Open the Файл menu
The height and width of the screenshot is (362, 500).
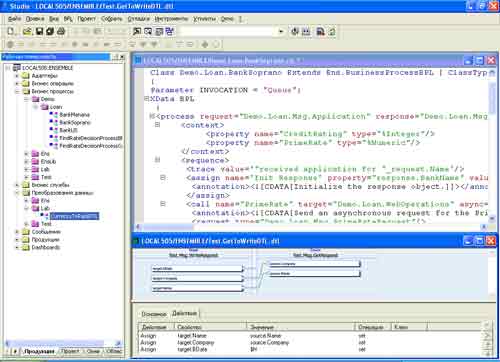click(x=14, y=19)
